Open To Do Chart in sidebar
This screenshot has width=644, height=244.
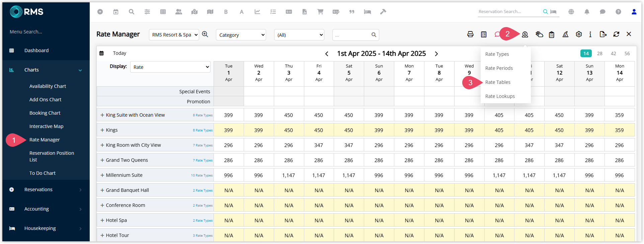coord(43,173)
